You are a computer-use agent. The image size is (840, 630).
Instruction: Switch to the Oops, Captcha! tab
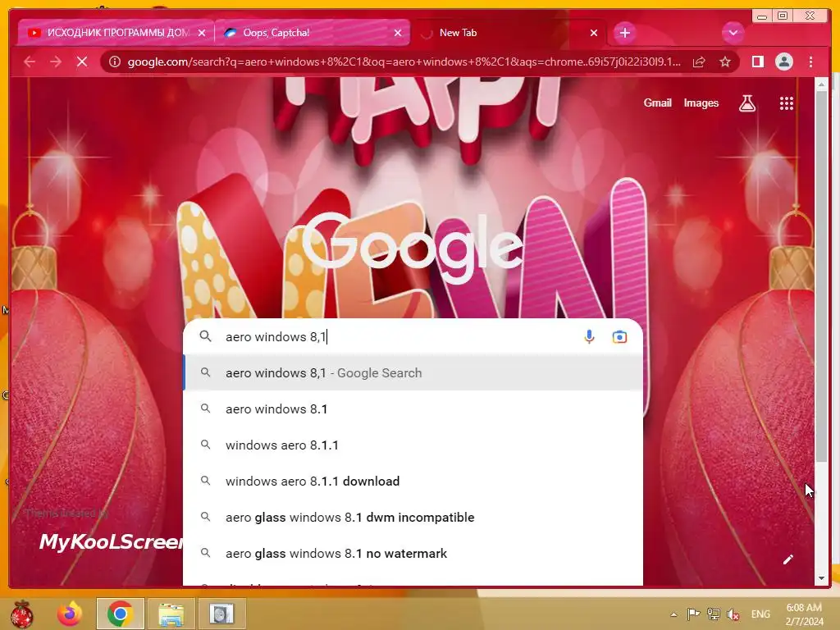(x=313, y=33)
